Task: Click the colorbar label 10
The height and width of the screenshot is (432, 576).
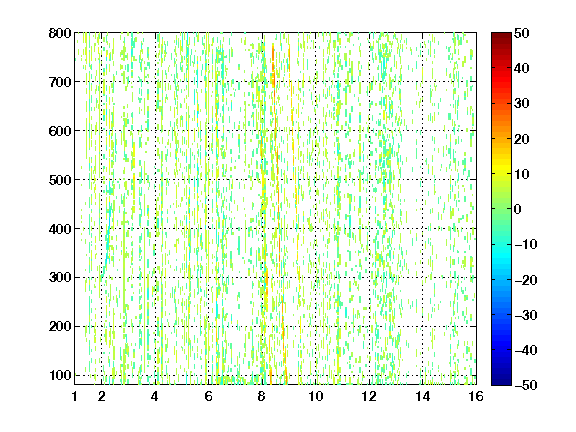Action: click(x=521, y=174)
